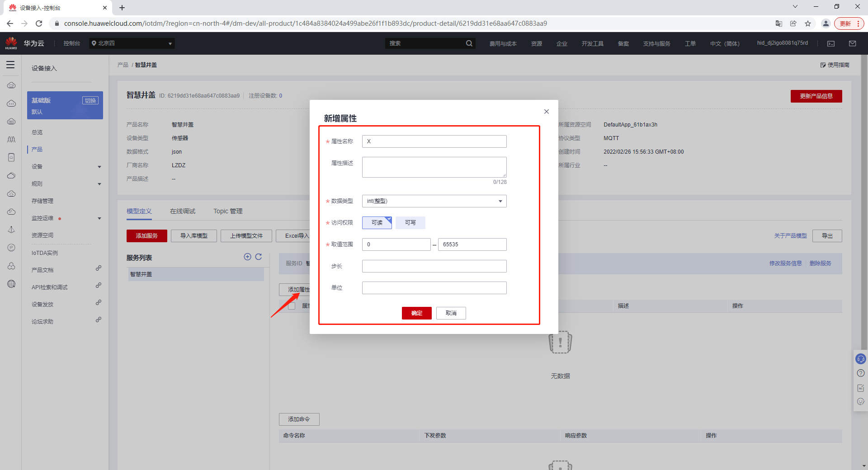This screenshot has width=868, height=470.
Task: Click the maximum value field containing 65535
Action: click(x=472, y=244)
